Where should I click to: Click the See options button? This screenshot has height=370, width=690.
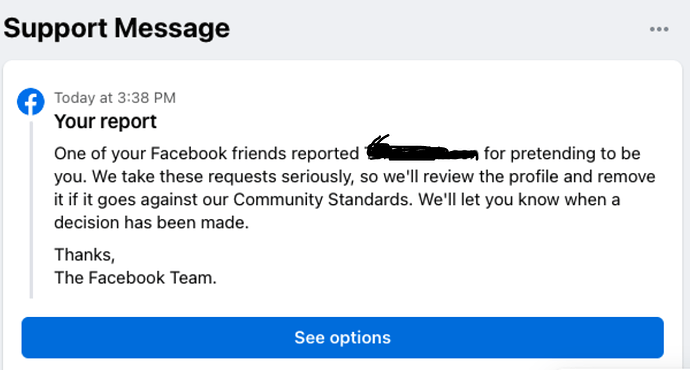tap(342, 337)
